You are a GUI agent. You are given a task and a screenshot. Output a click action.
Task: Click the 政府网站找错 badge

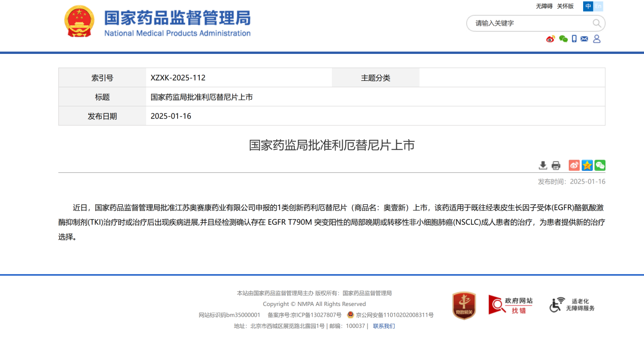tap(511, 305)
